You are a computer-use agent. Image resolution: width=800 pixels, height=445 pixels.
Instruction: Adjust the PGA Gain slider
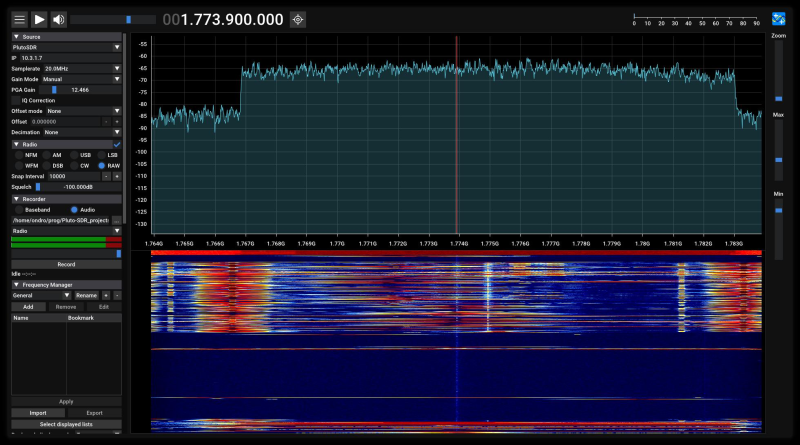pyautogui.click(x=80, y=90)
